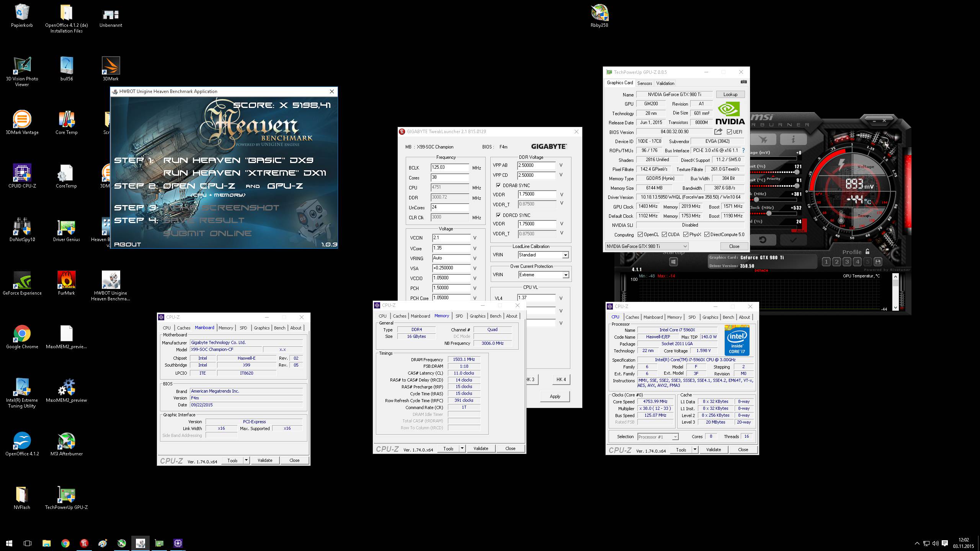Expand Tools dropdown arrow in CPU-Z CPU window
The image size is (980, 551).
coord(695,449)
